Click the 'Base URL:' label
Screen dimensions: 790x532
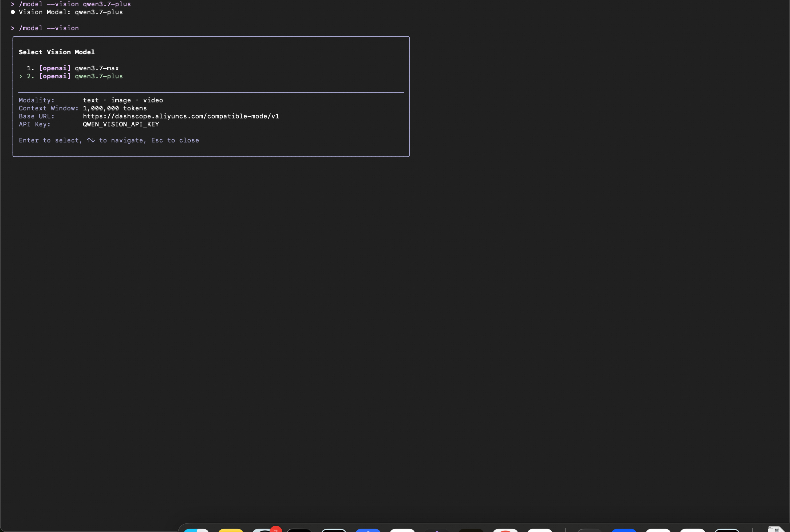(37, 116)
